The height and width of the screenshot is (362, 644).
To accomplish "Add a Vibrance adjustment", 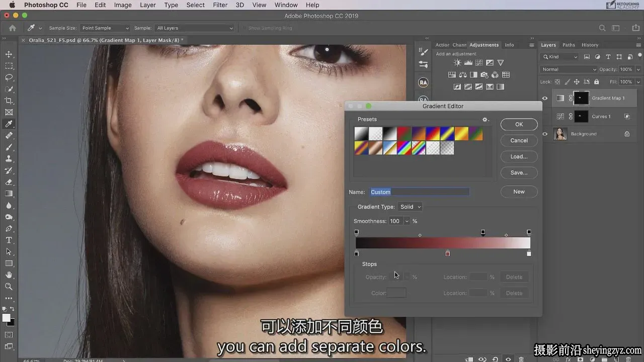I will (x=501, y=63).
